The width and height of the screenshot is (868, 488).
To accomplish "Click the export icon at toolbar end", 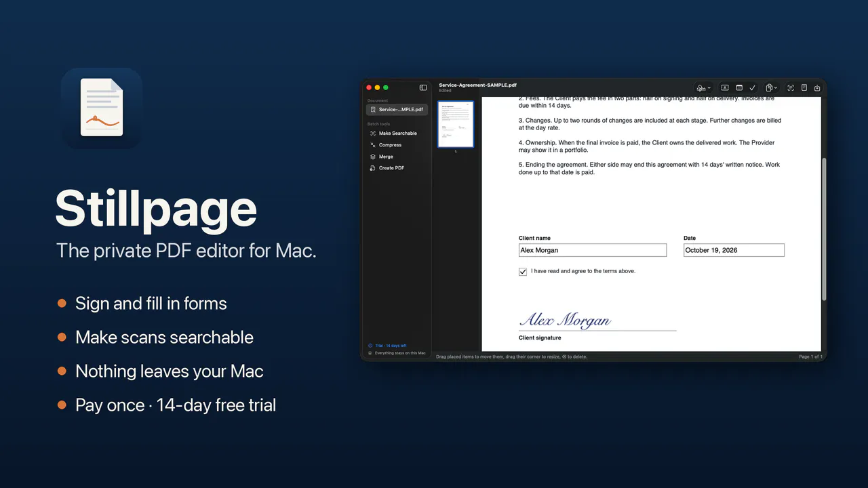I will click(817, 88).
